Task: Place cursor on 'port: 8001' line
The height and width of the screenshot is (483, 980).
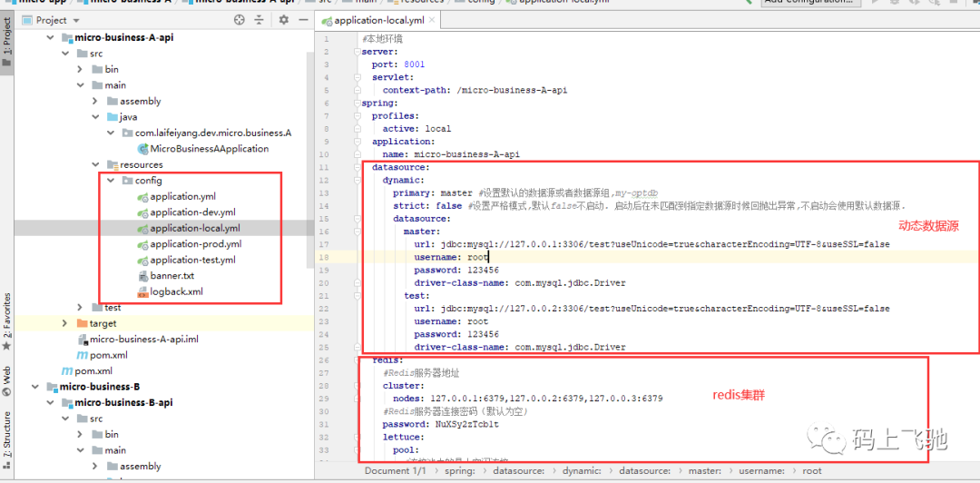Action: pyautogui.click(x=398, y=64)
